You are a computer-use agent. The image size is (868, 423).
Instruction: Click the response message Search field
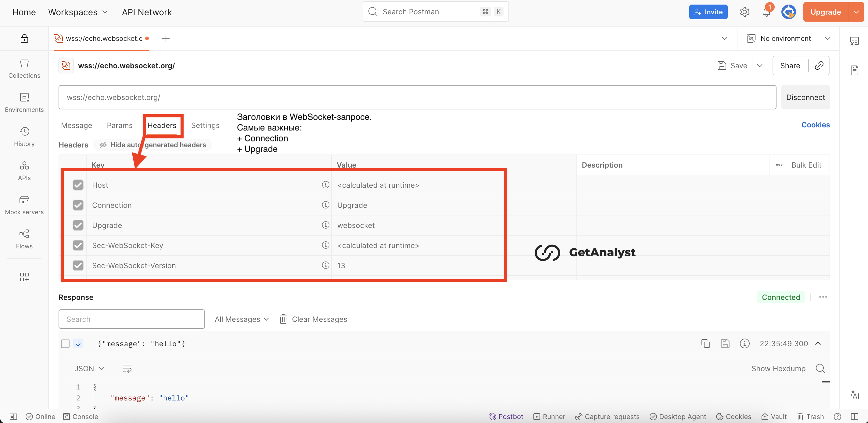pos(131,319)
